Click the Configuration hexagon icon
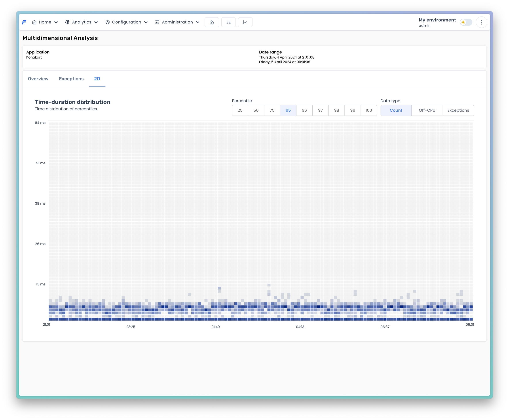 coord(107,22)
